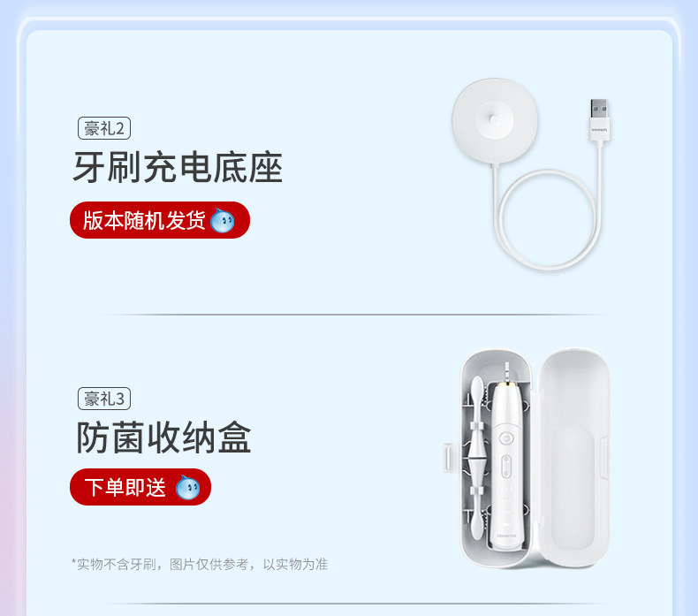Tap the red 版本随机发货 button

pyautogui.click(x=160, y=220)
